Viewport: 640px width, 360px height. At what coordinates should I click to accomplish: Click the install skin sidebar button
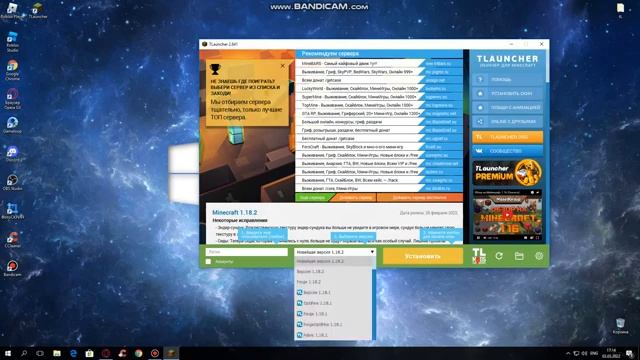pos(507,93)
